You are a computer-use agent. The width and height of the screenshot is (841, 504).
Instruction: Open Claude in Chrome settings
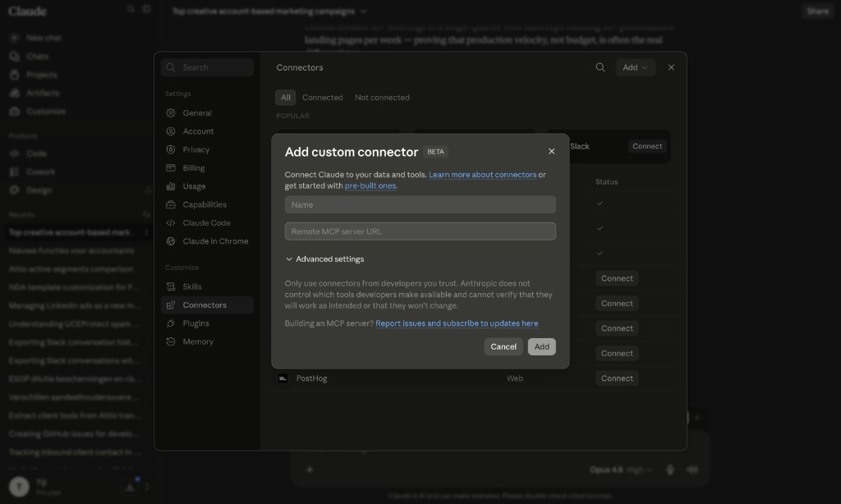[207, 241]
